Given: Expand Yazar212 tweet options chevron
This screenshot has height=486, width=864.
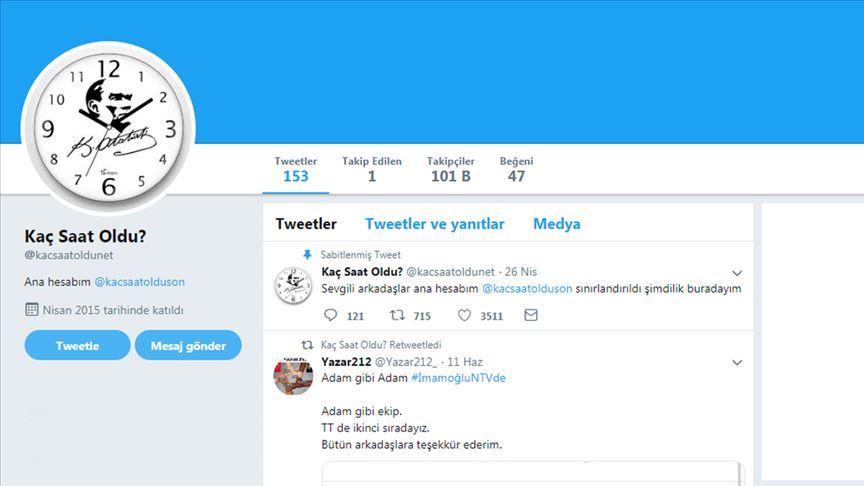Looking at the screenshot, I should click(x=737, y=363).
